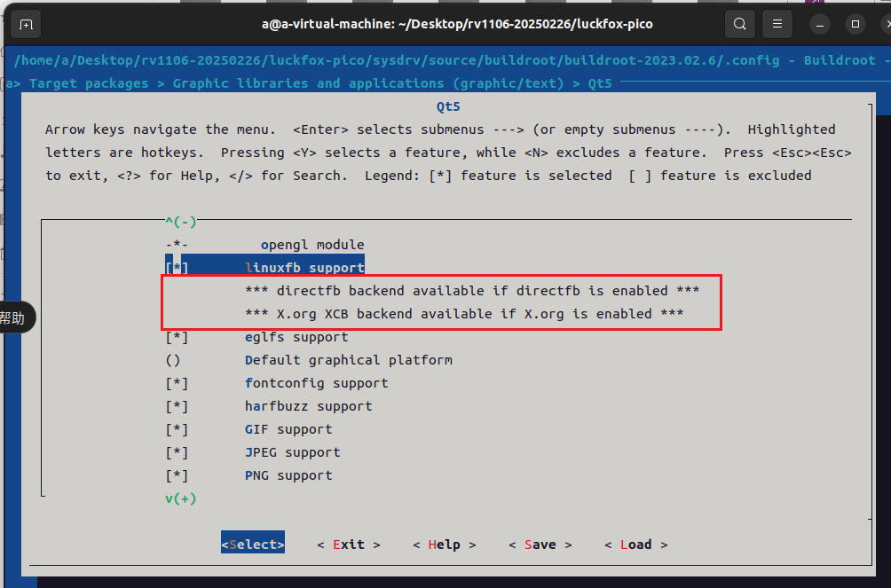891x588 pixels.
Task: Open the terminal hamburger menu
Action: click(777, 24)
